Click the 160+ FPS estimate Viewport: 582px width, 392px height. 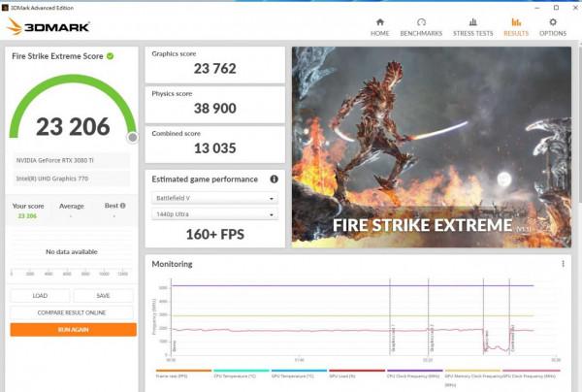tap(215, 234)
